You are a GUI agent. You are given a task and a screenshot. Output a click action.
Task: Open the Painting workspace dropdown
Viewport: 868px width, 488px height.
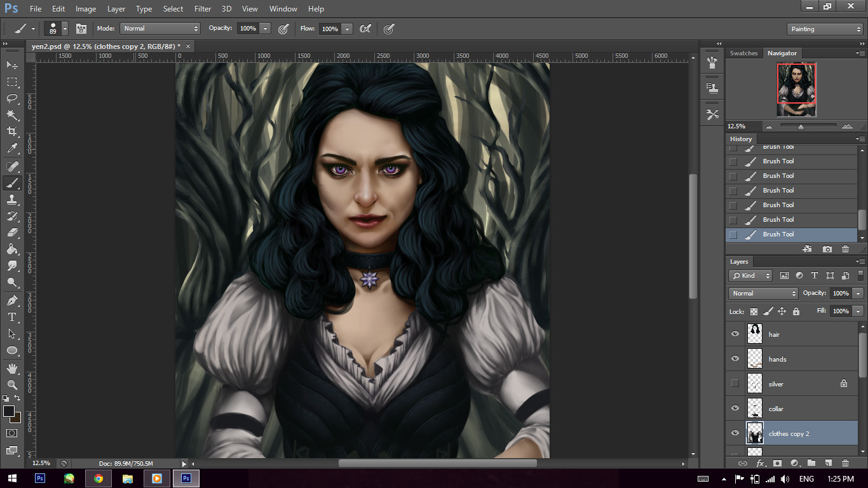(824, 29)
